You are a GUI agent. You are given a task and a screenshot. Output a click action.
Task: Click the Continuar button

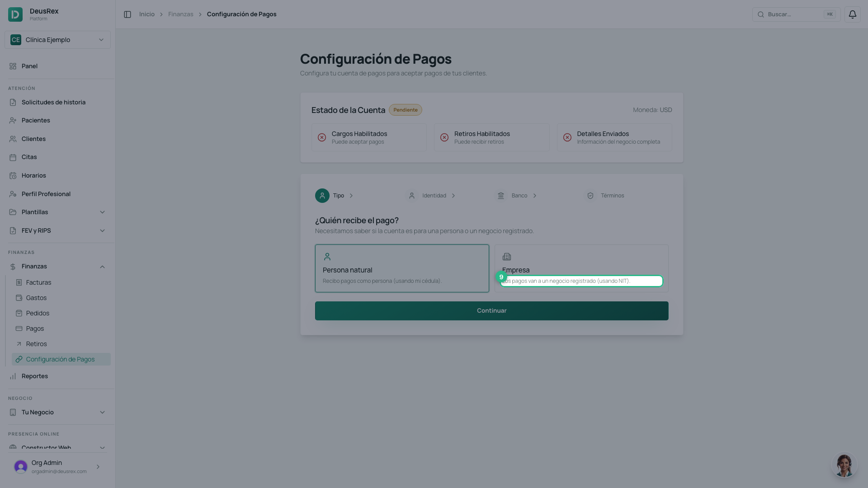pyautogui.click(x=491, y=311)
